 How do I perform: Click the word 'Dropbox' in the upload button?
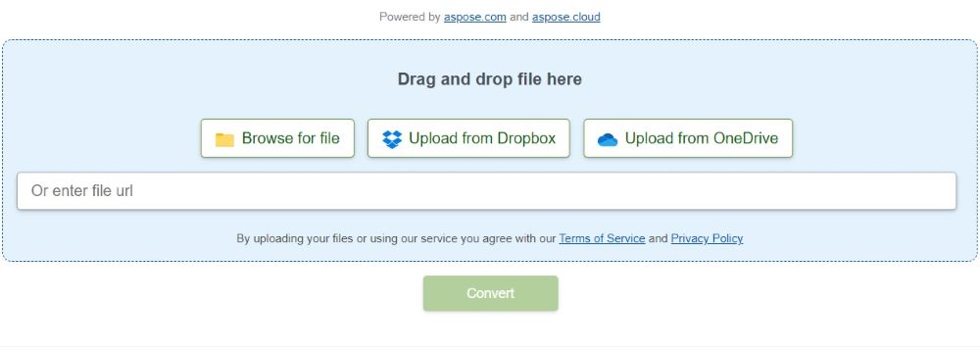coord(526,138)
